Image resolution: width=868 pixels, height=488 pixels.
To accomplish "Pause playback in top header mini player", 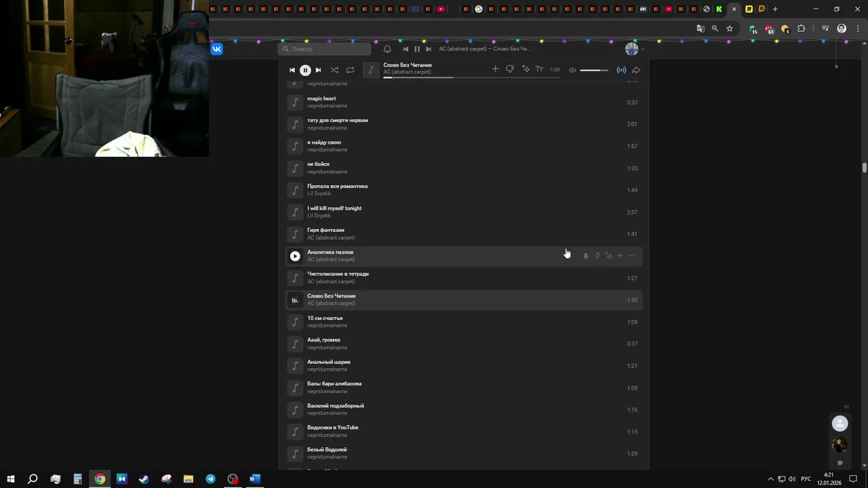I will point(417,49).
